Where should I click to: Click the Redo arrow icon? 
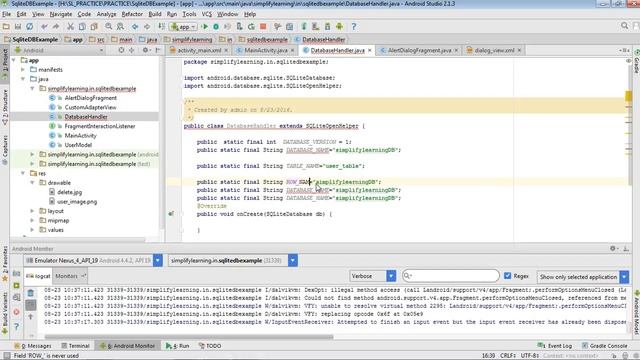point(56,27)
